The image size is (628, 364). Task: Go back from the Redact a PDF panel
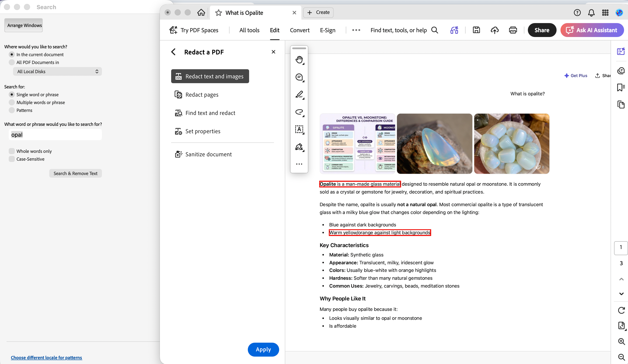(174, 52)
